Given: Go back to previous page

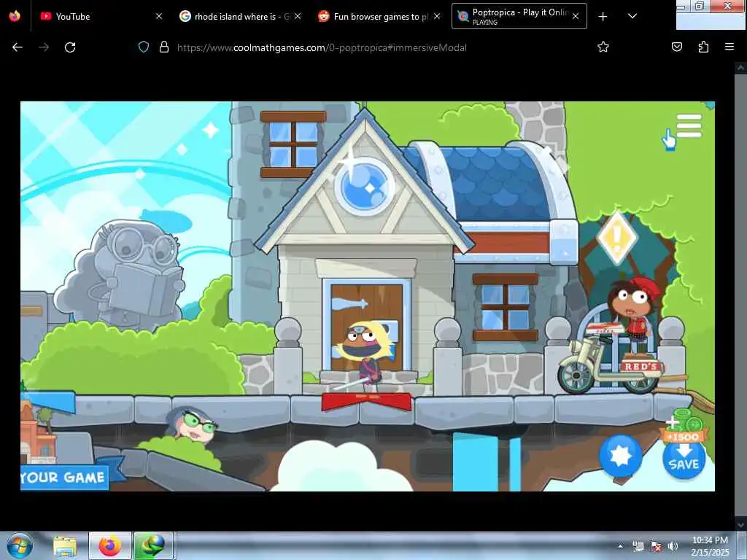Looking at the screenshot, I should 18,47.
